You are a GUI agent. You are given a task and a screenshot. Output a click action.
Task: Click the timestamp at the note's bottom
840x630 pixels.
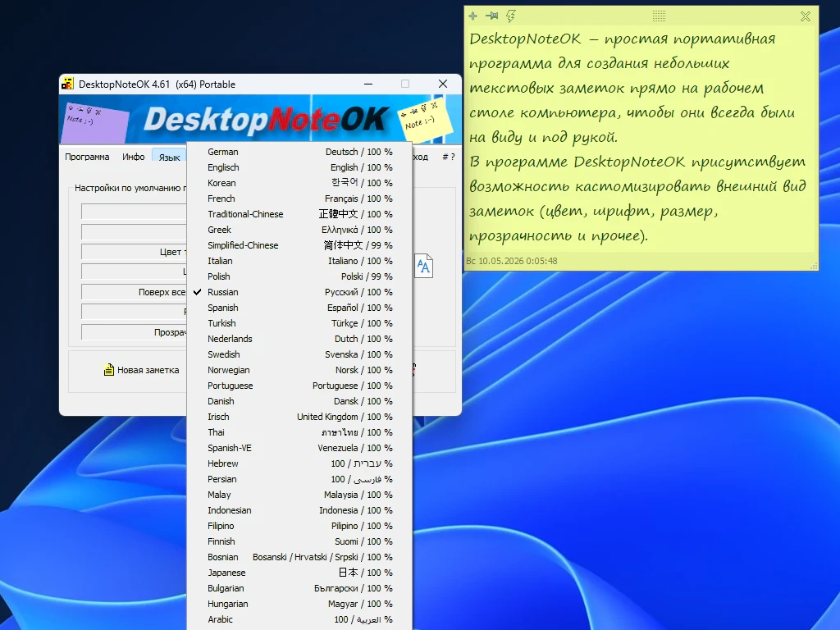(x=512, y=261)
